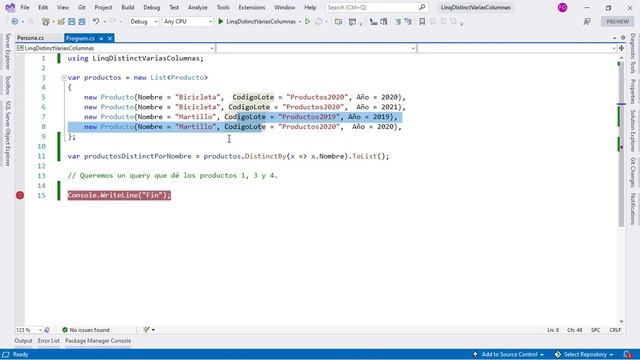Open the Git Changes side tab
The image size is (640, 360).
click(x=633, y=172)
